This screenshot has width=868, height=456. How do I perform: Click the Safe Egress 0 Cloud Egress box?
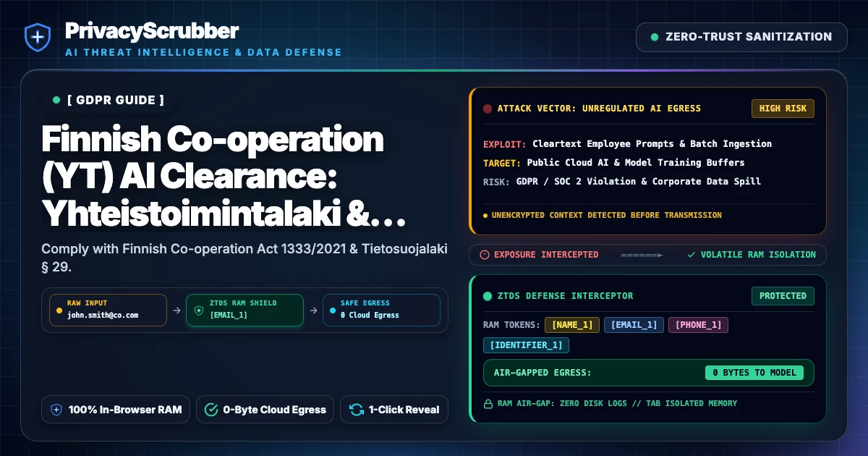coord(380,310)
